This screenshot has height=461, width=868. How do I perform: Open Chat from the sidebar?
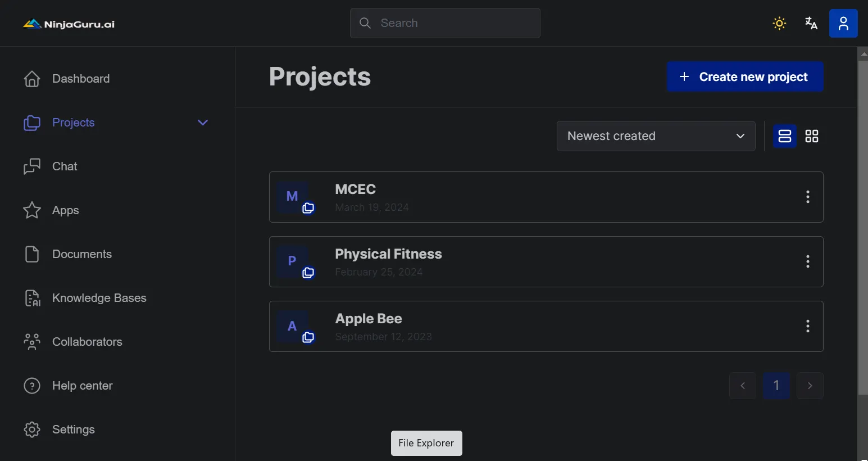[65, 166]
